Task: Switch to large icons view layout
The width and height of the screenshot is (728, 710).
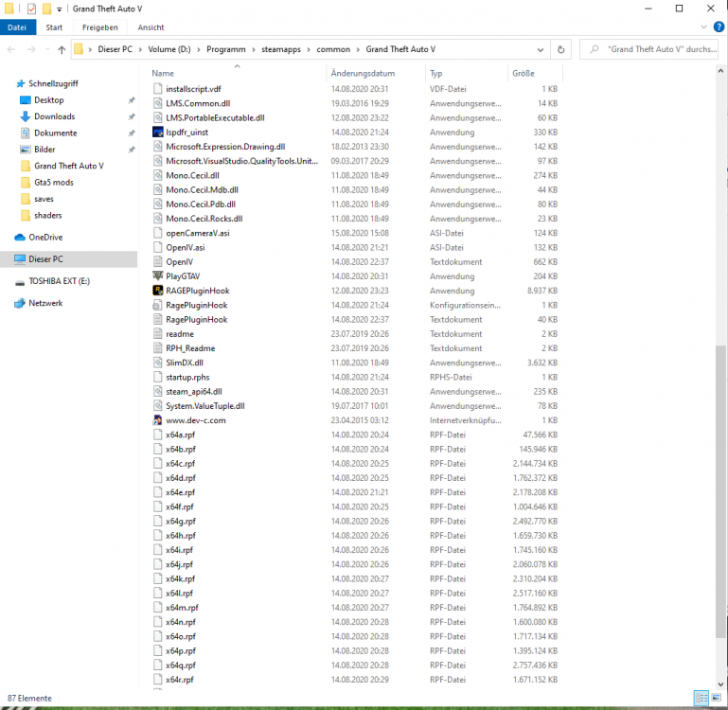Action: [x=717, y=698]
